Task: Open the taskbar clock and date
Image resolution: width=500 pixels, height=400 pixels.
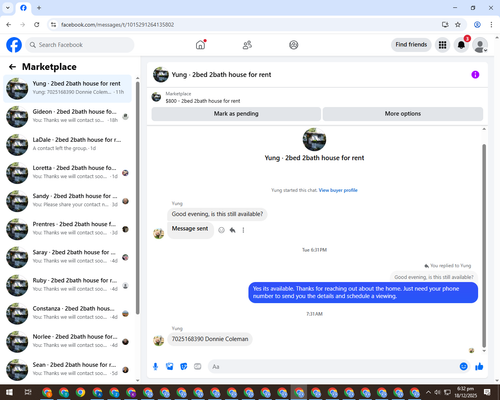Action: 465,392
